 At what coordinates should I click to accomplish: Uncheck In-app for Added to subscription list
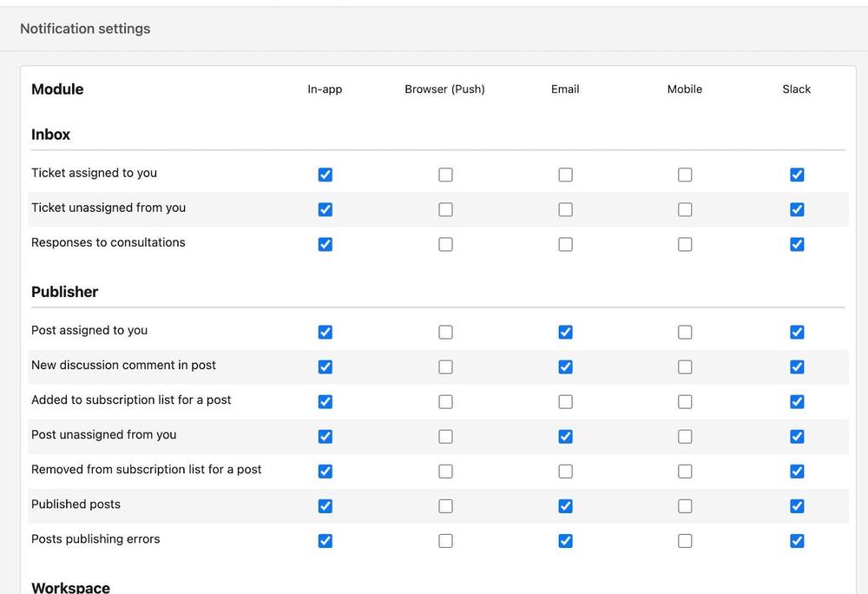(325, 402)
